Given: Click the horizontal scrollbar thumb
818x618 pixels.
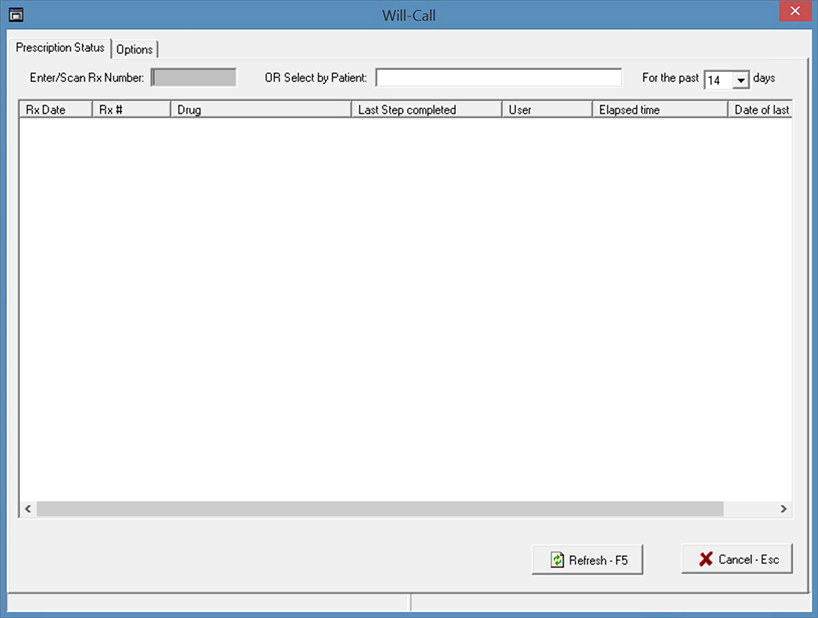Looking at the screenshot, I should click(380, 509).
